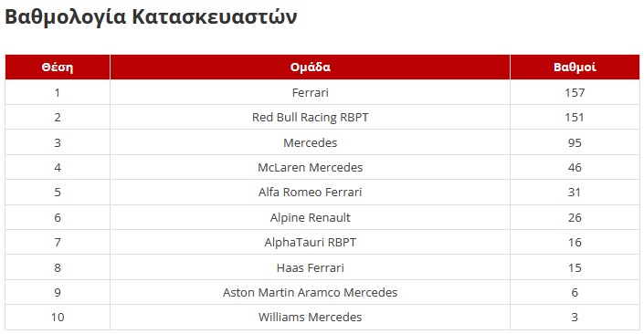The image size is (644, 334).
Task: Select AlphaTauri RBPT team cell
Action: (x=310, y=243)
